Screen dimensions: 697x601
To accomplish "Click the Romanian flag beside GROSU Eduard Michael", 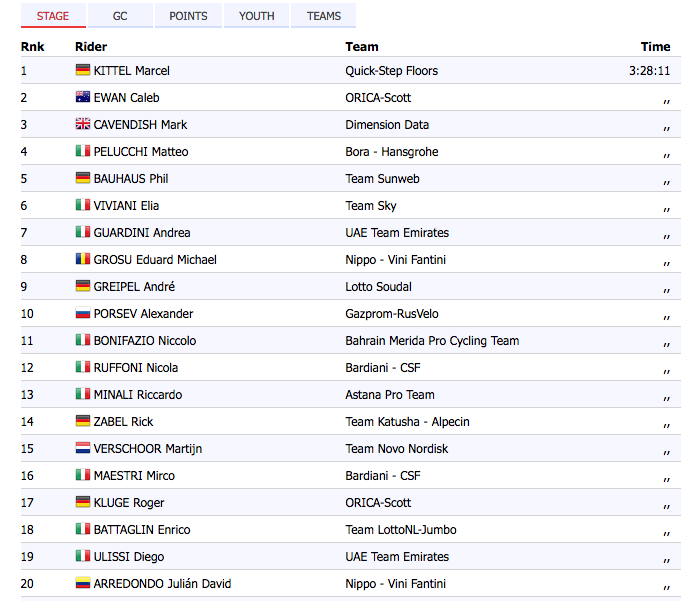I will [83, 260].
